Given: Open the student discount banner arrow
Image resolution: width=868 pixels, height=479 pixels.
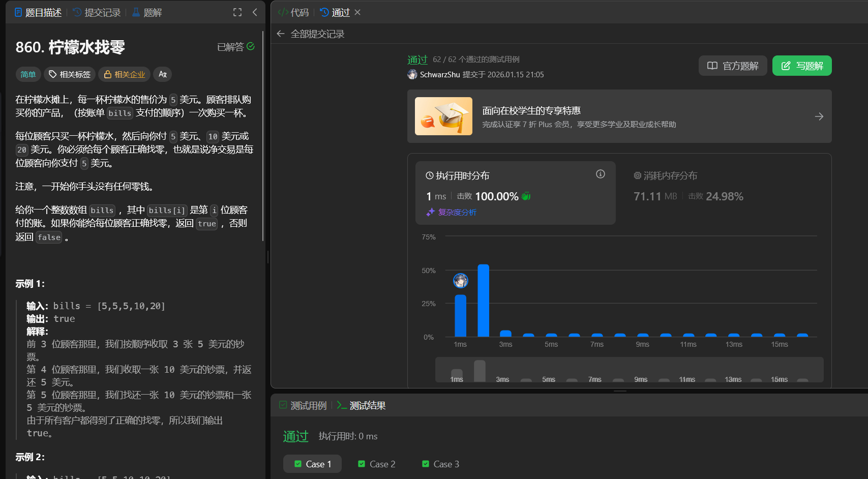Looking at the screenshot, I should 819,117.
